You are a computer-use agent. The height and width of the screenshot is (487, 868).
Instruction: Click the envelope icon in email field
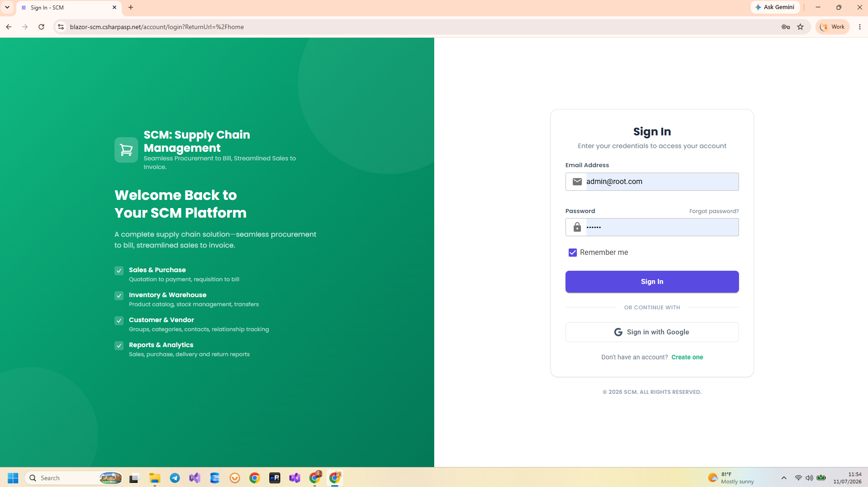click(x=577, y=182)
